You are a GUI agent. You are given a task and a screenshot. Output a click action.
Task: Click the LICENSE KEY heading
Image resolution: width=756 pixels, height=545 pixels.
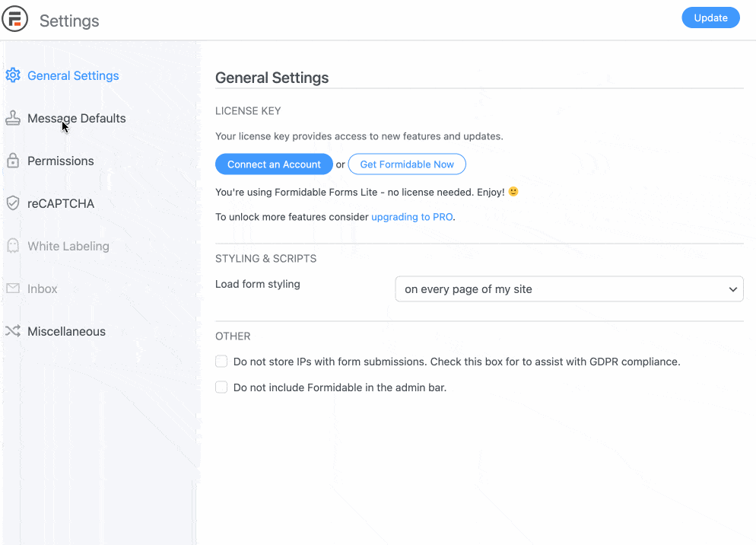248,111
